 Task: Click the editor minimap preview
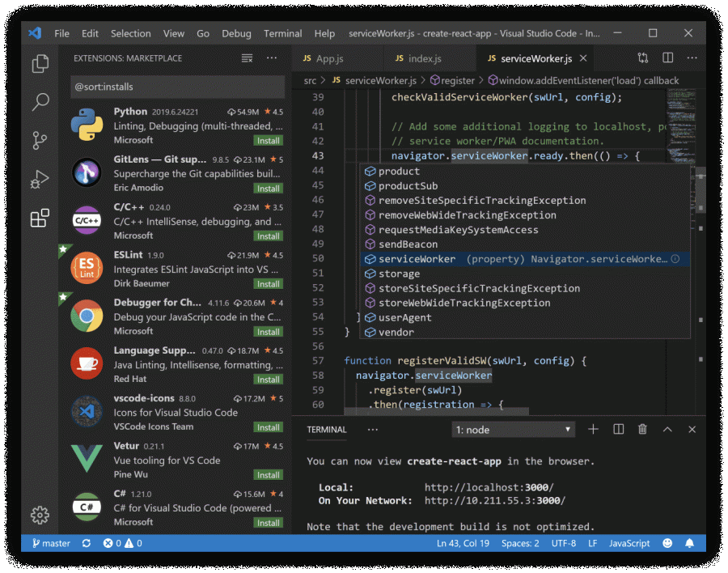[x=680, y=125]
